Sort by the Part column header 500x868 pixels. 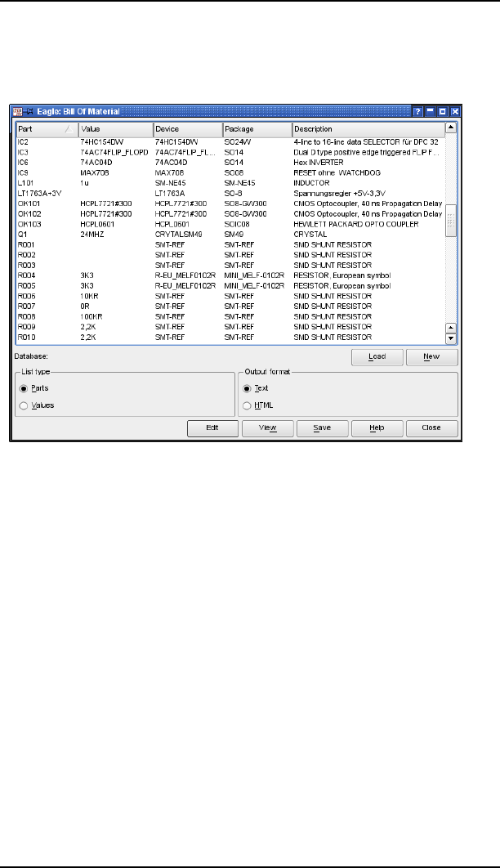(x=47, y=129)
